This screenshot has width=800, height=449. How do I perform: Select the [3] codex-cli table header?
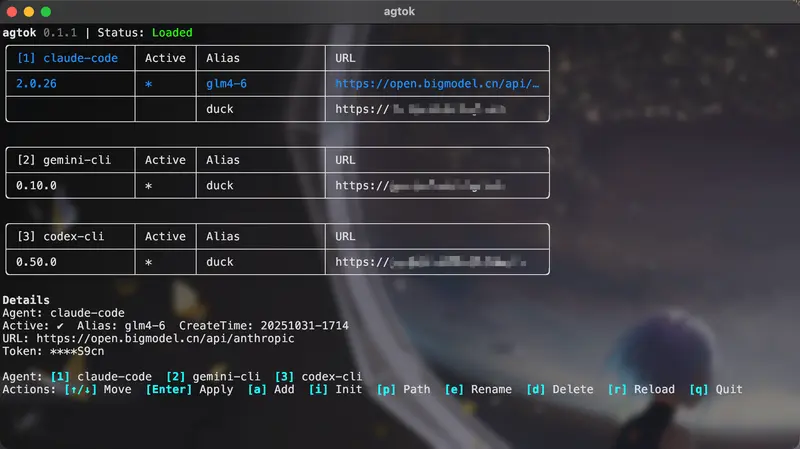60,237
